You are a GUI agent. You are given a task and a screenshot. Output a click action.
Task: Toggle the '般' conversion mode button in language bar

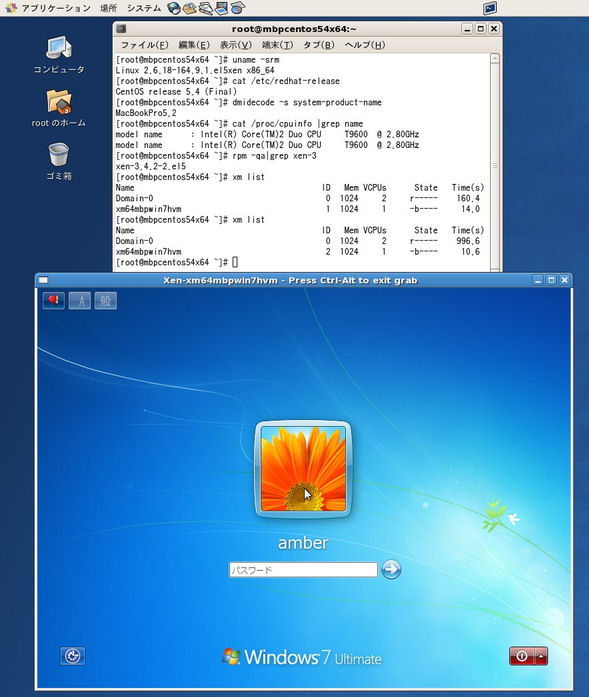105,300
